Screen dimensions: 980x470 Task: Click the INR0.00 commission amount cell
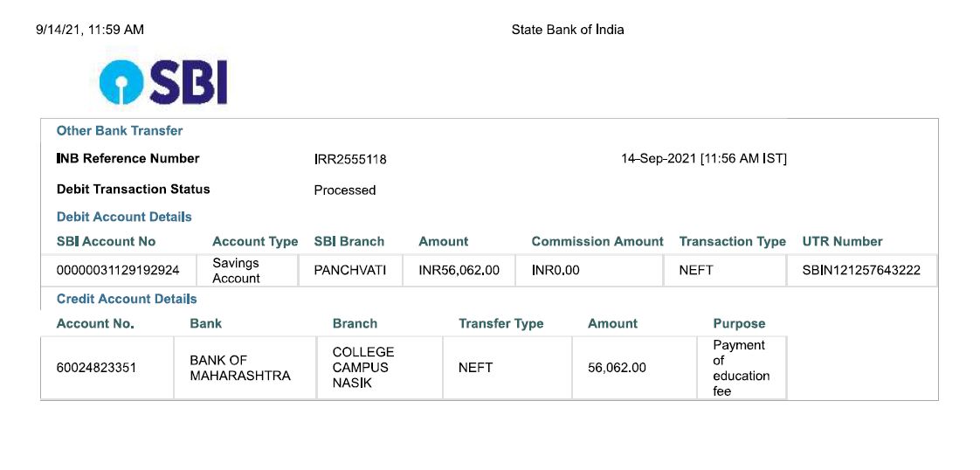tap(589, 271)
